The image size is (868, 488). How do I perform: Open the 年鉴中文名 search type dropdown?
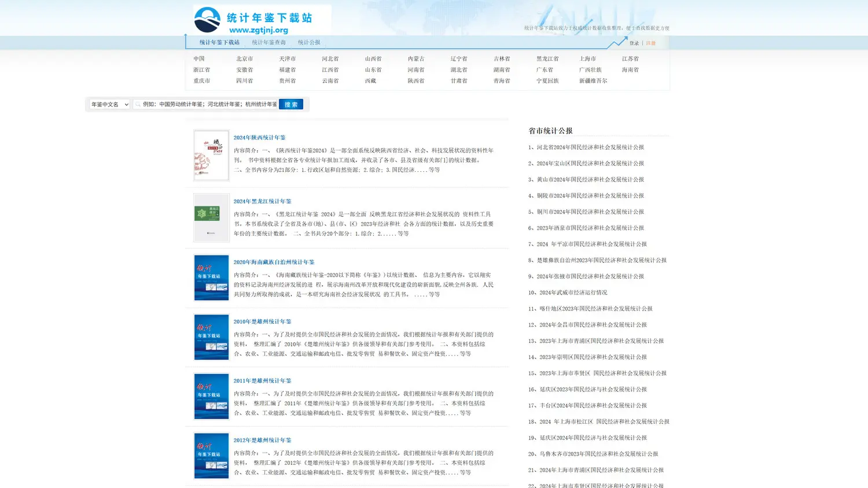coord(109,104)
